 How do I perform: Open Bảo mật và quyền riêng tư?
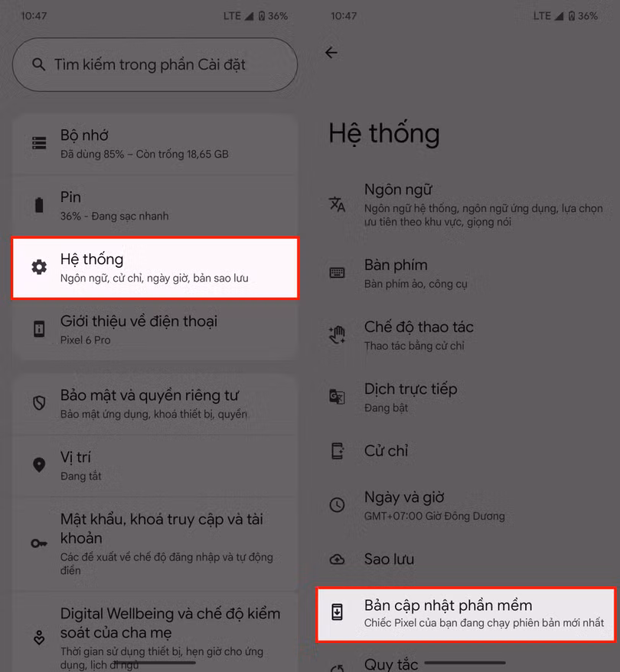(155, 403)
